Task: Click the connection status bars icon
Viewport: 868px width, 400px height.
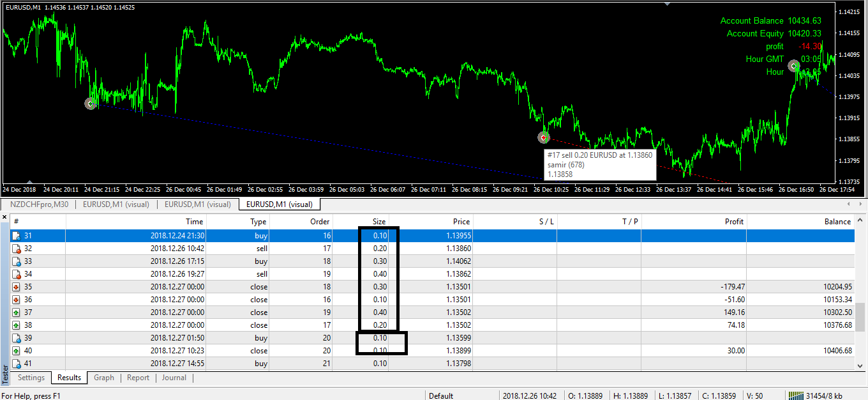Action: click(x=796, y=396)
